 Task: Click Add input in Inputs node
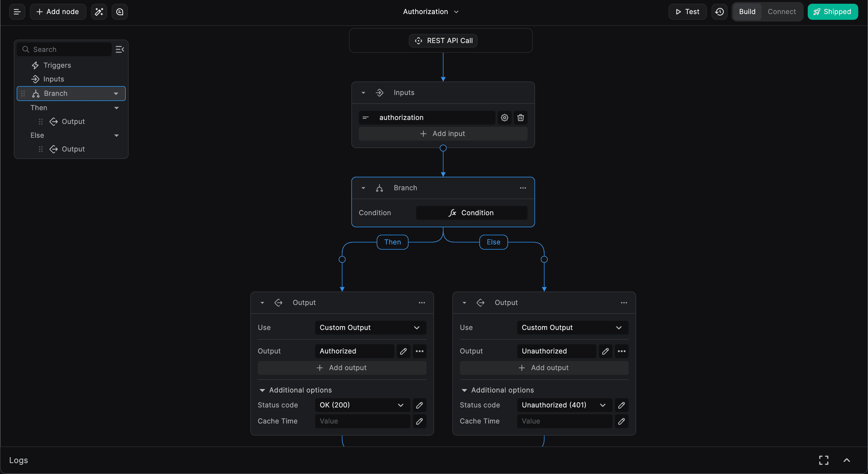coord(442,133)
